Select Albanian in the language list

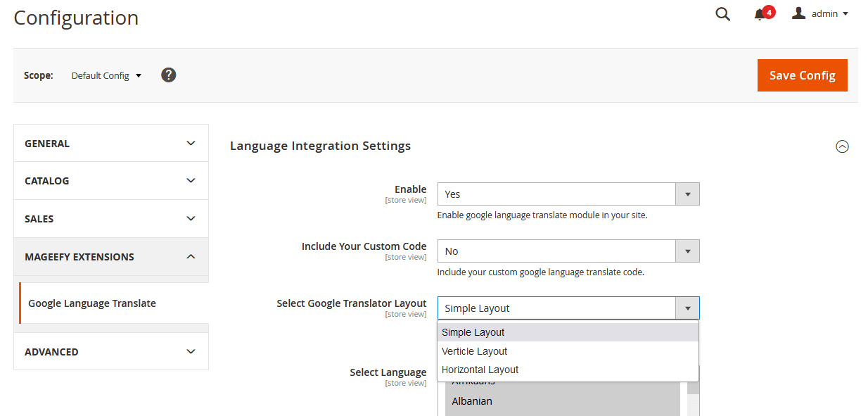click(471, 401)
